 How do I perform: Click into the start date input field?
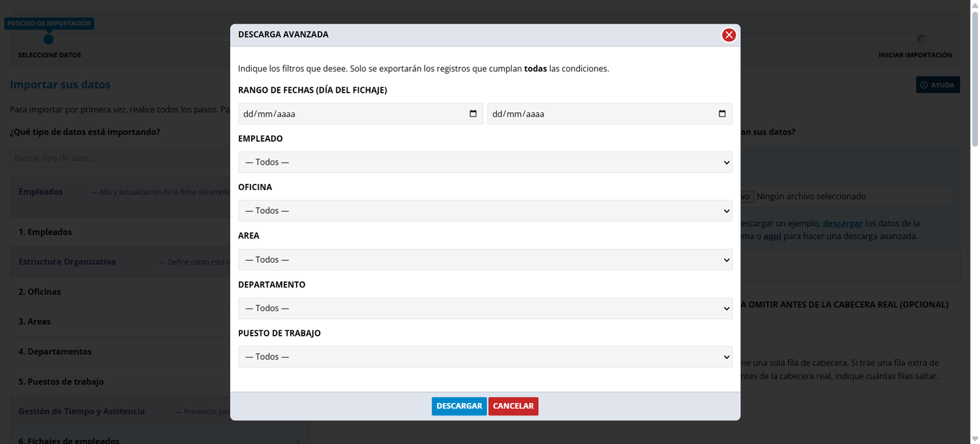tap(361, 114)
